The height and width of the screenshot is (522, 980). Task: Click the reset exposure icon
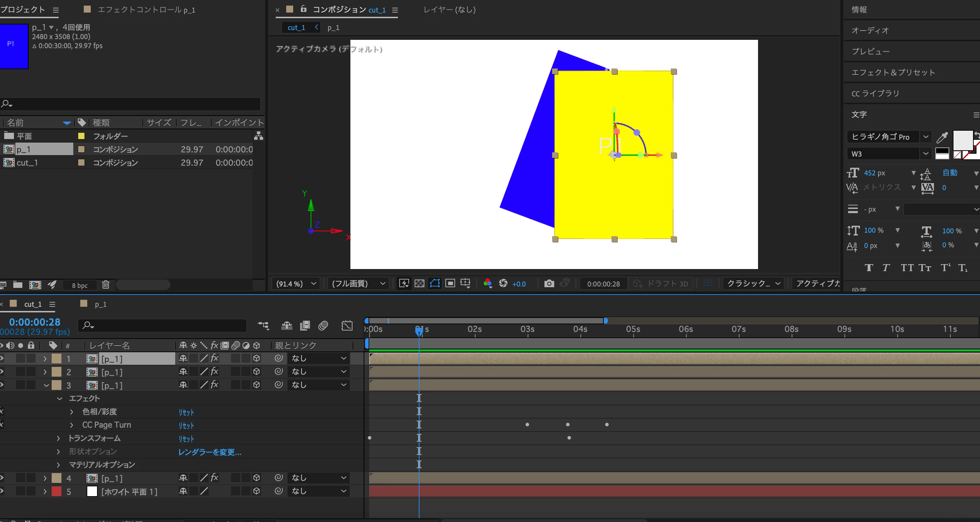coord(503,284)
